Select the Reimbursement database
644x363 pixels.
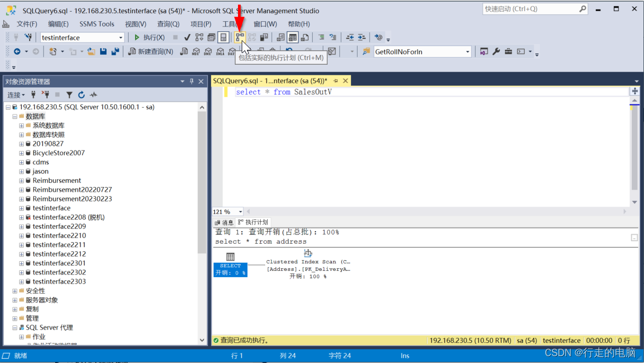pyautogui.click(x=57, y=181)
